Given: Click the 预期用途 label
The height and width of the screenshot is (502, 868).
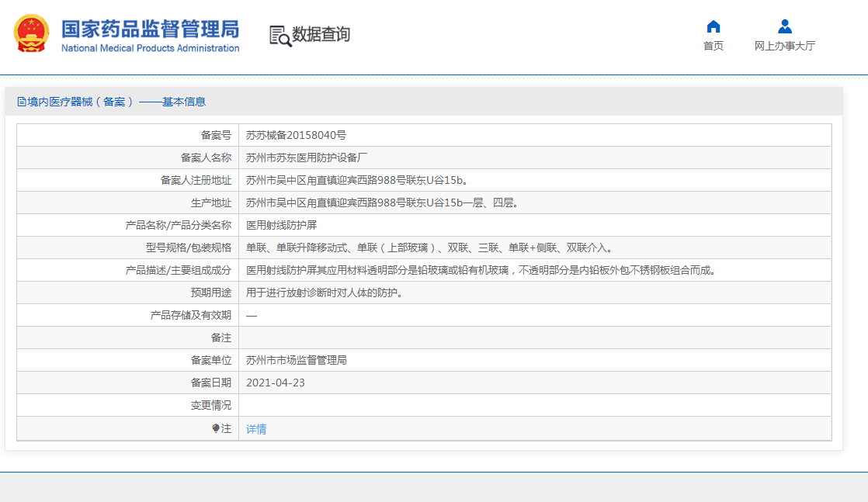Looking at the screenshot, I should [x=211, y=293].
